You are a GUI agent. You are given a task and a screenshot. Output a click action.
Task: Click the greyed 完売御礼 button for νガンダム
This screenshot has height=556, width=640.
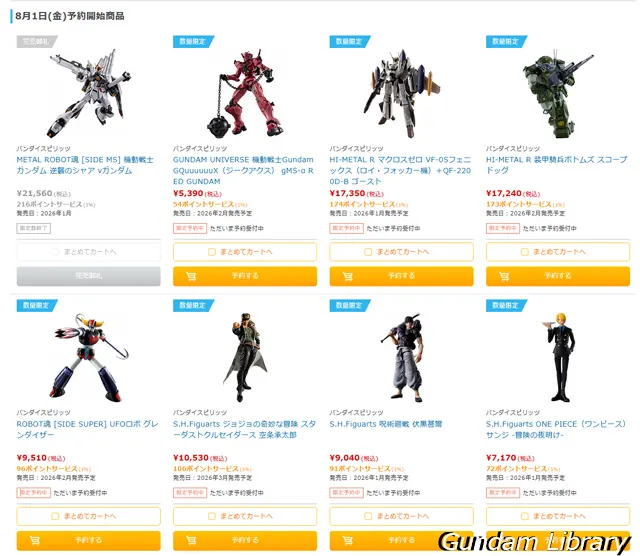click(89, 276)
